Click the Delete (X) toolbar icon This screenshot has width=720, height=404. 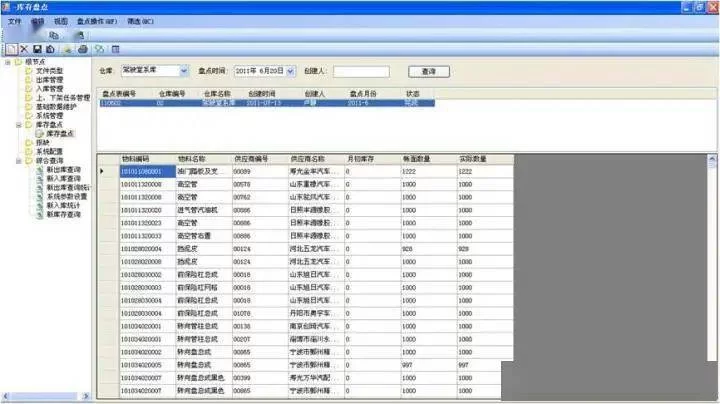click(x=25, y=48)
